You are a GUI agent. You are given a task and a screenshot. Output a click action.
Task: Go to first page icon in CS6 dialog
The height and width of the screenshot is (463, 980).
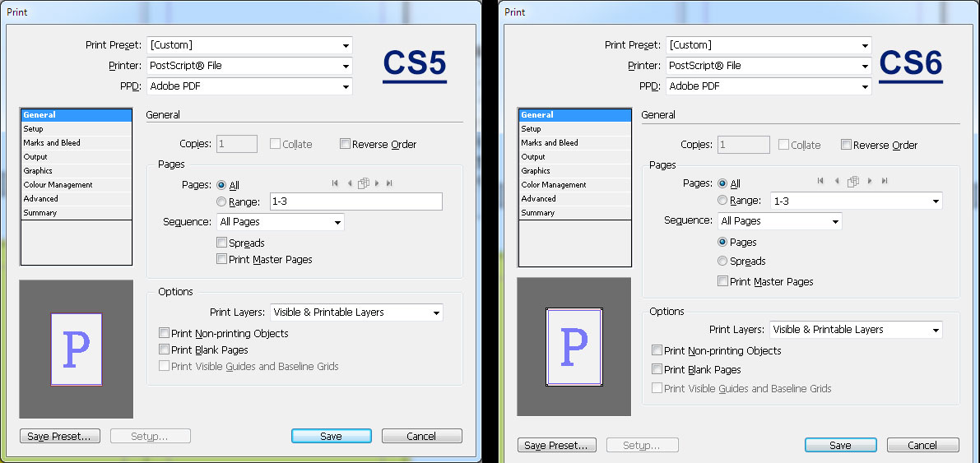[820, 181]
